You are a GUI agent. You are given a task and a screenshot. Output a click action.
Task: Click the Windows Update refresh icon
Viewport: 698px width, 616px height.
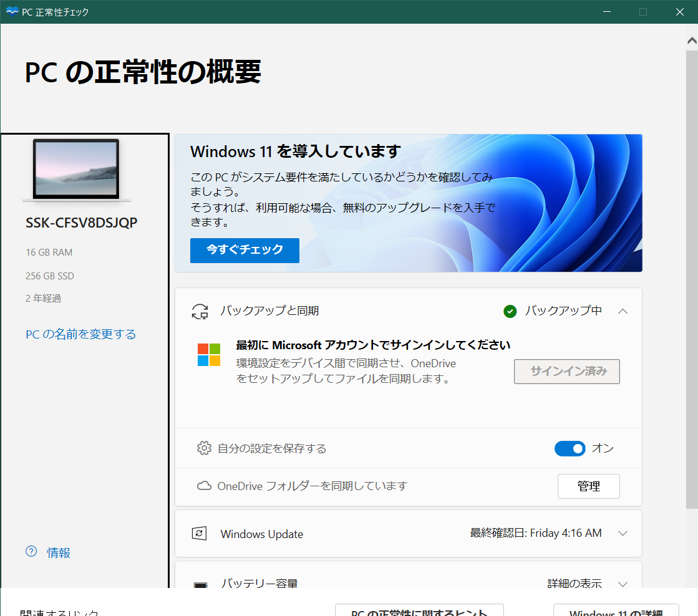[x=199, y=533]
